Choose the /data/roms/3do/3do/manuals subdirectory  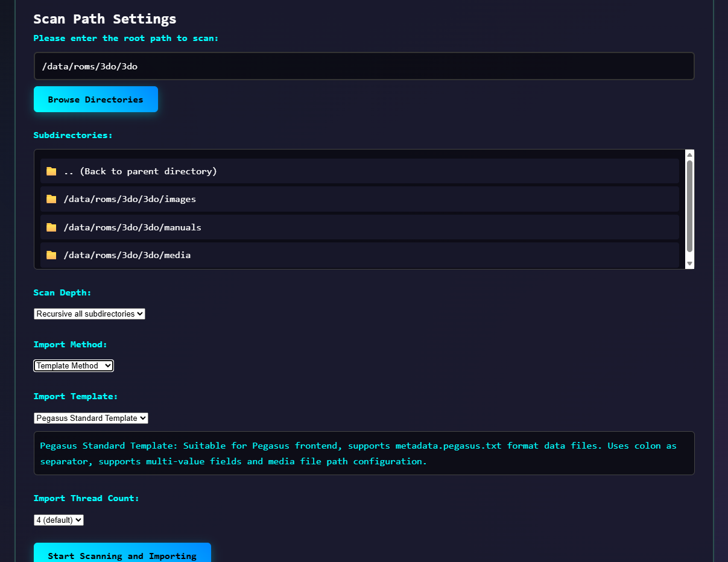point(132,227)
